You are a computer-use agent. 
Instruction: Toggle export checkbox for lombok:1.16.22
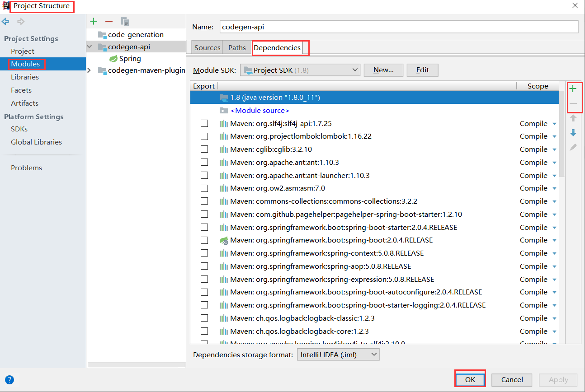tap(204, 136)
